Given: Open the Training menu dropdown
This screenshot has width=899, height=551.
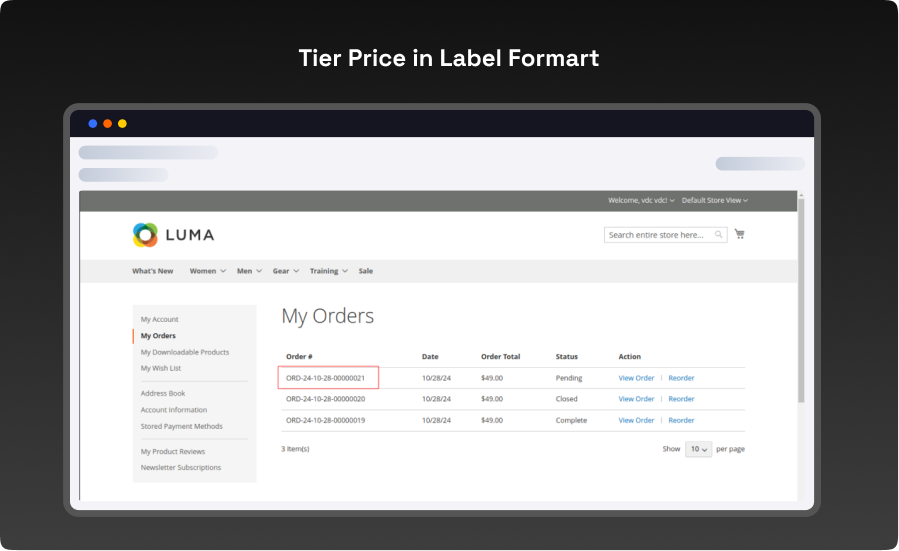Looking at the screenshot, I should click(x=328, y=271).
